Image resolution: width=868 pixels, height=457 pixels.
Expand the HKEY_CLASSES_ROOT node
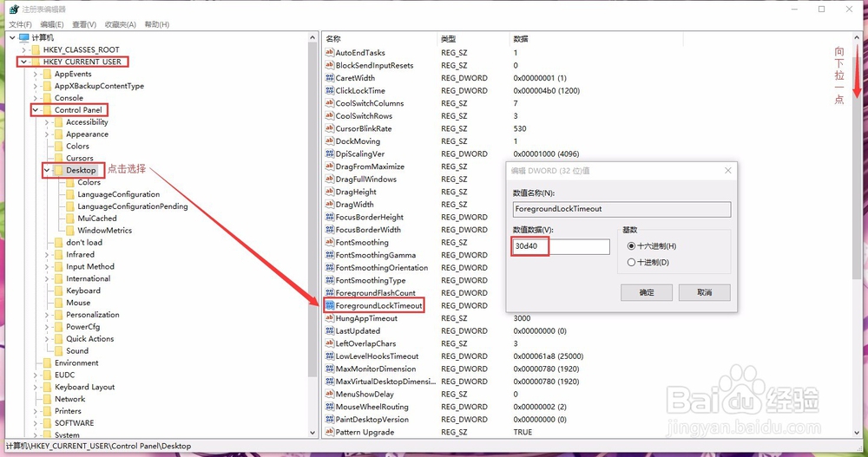[x=23, y=49]
